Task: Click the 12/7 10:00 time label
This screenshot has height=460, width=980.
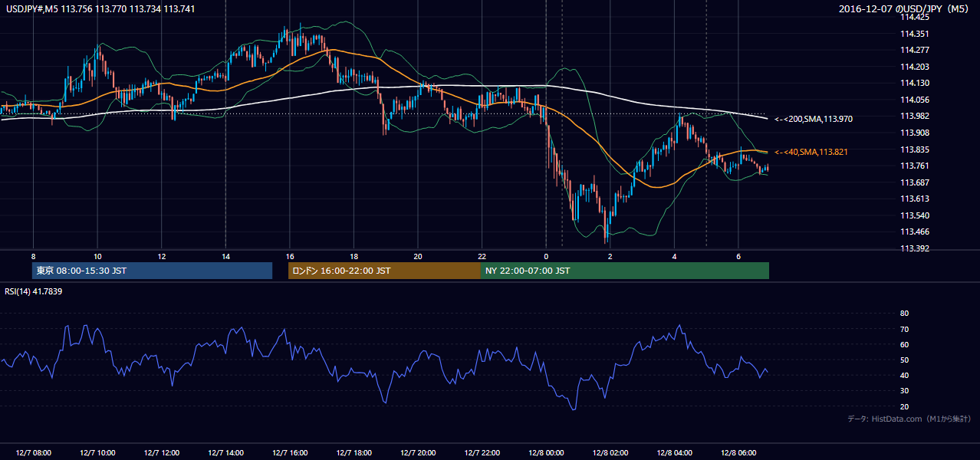Action: pos(97,453)
